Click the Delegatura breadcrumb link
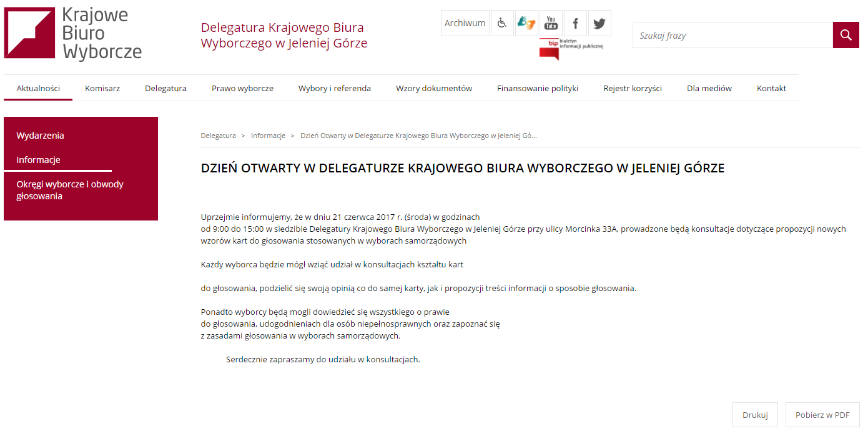 [219, 136]
